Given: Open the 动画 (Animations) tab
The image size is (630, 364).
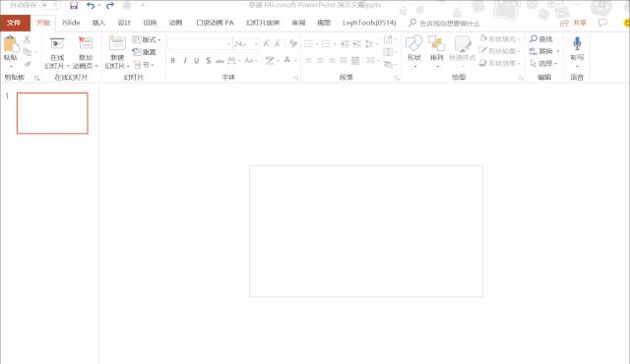Looking at the screenshot, I should point(175,23).
